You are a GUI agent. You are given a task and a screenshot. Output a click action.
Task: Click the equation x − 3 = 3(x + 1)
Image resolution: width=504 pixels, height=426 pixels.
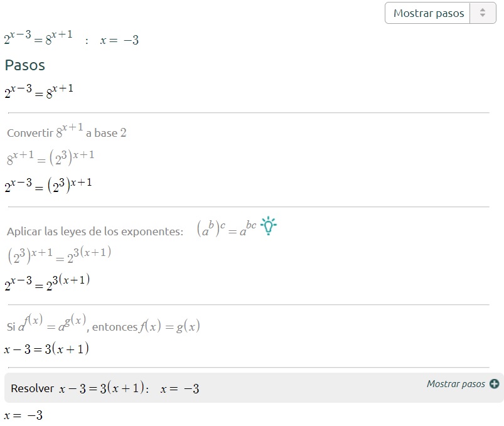point(46,349)
